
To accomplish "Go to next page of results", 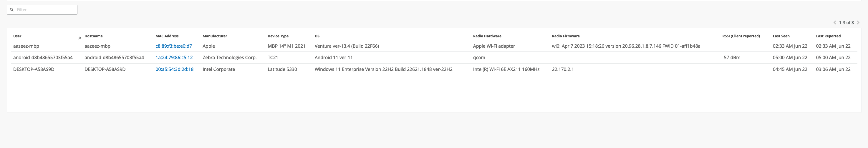I will [x=858, y=23].
